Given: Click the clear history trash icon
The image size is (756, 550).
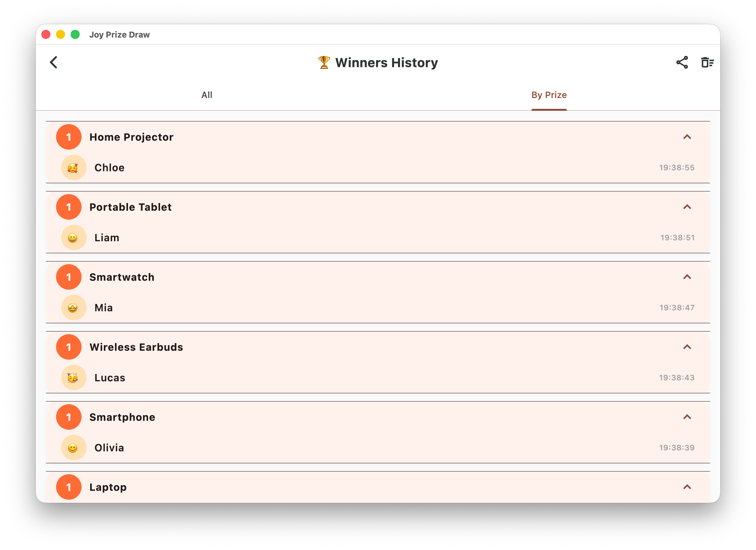Looking at the screenshot, I should [x=707, y=62].
